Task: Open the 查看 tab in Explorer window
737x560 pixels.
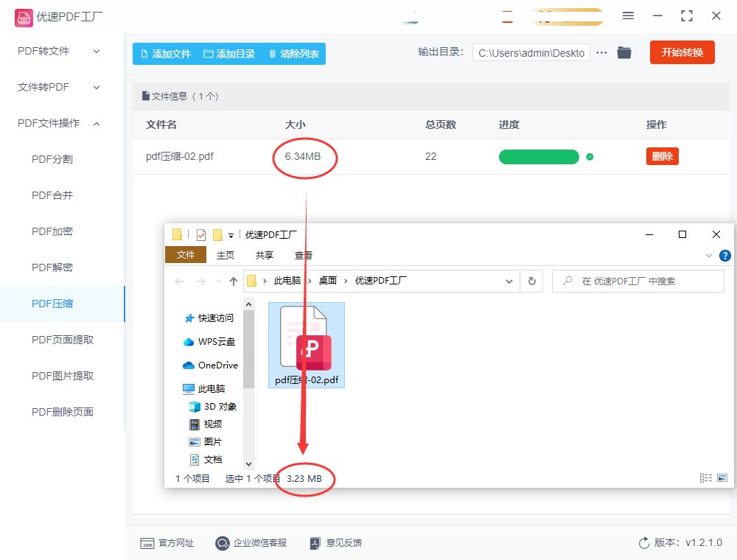Action: tap(303, 255)
